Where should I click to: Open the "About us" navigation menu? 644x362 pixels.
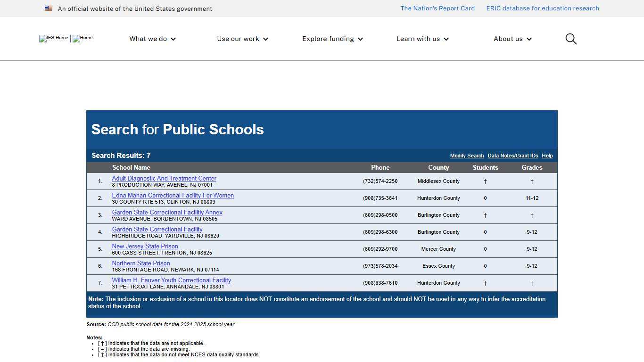512,39
